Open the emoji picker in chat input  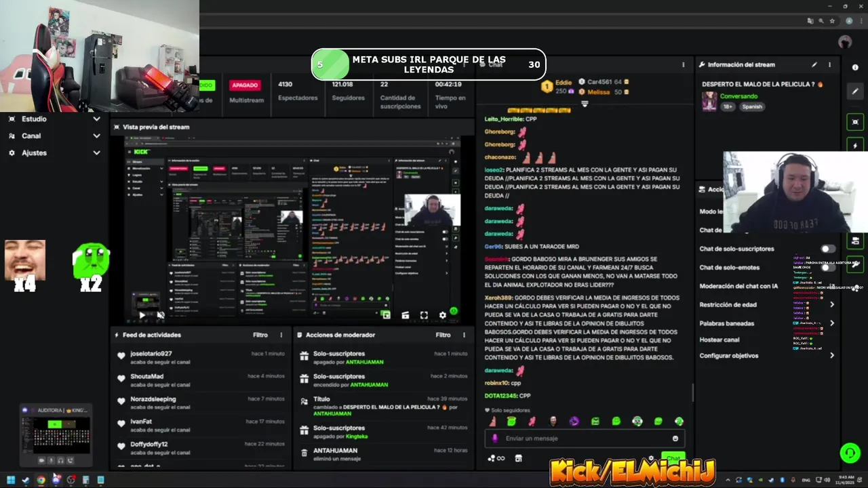[675, 439]
